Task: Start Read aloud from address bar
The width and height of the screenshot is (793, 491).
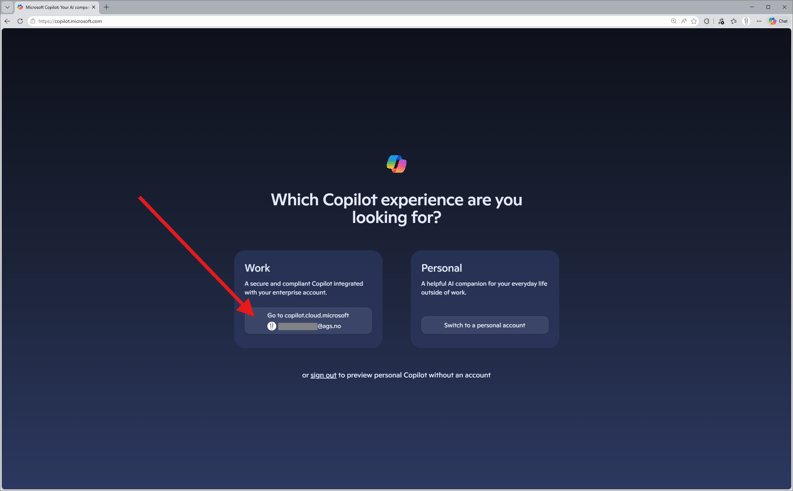Action: click(x=684, y=21)
